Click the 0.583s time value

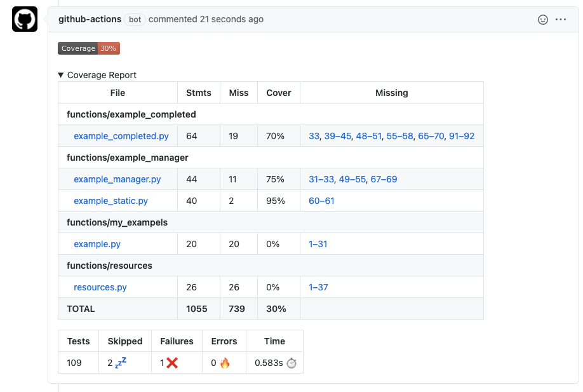tap(269, 363)
